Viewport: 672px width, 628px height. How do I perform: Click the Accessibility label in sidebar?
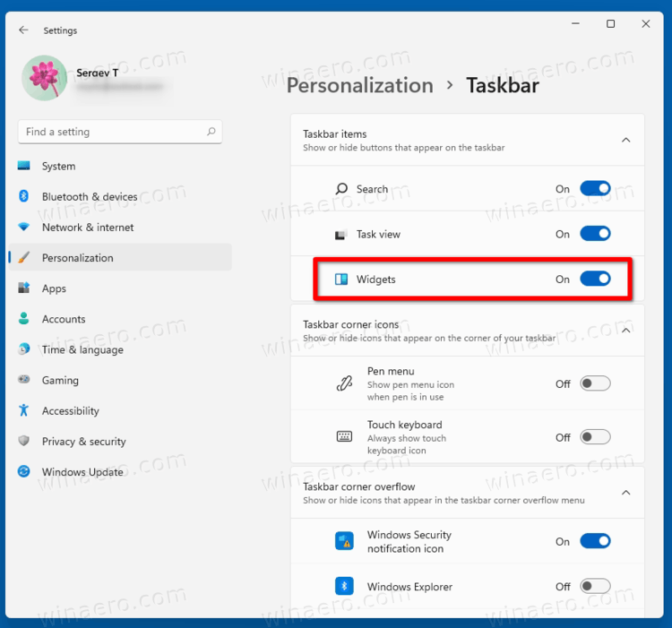pos(71,411)
